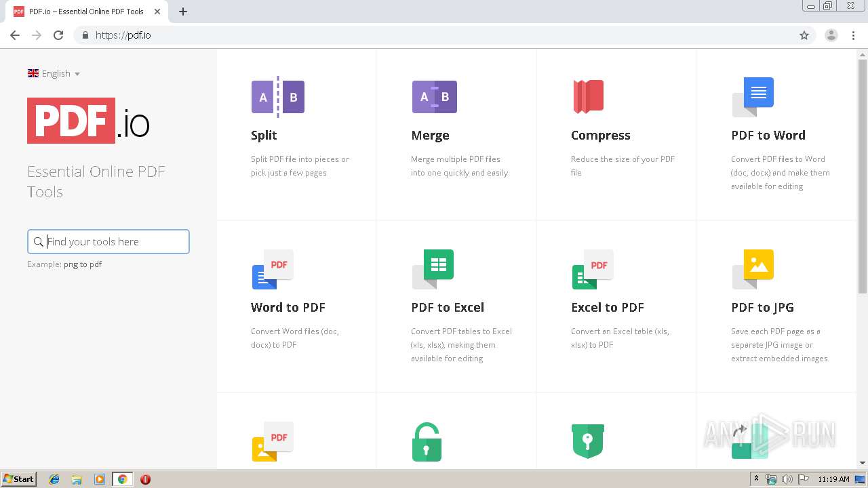
Task: Click the Word to PDF title
Action: [x=288, y=308]
